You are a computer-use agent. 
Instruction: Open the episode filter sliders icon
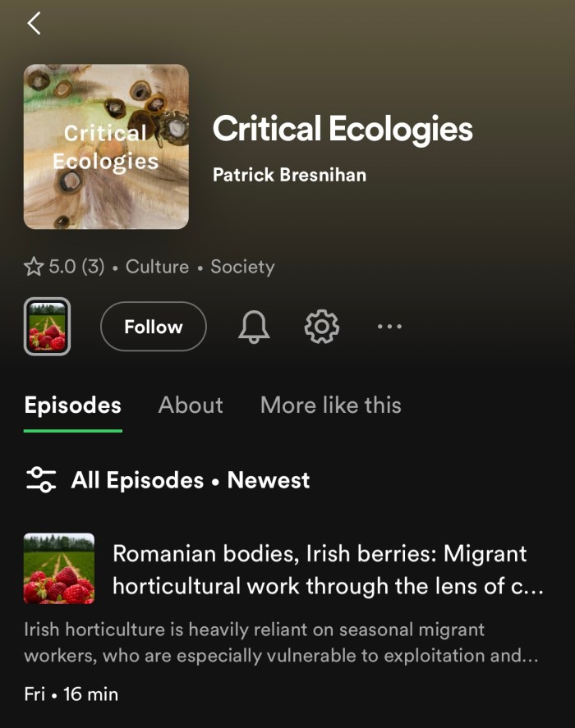(x=41, y=480)
